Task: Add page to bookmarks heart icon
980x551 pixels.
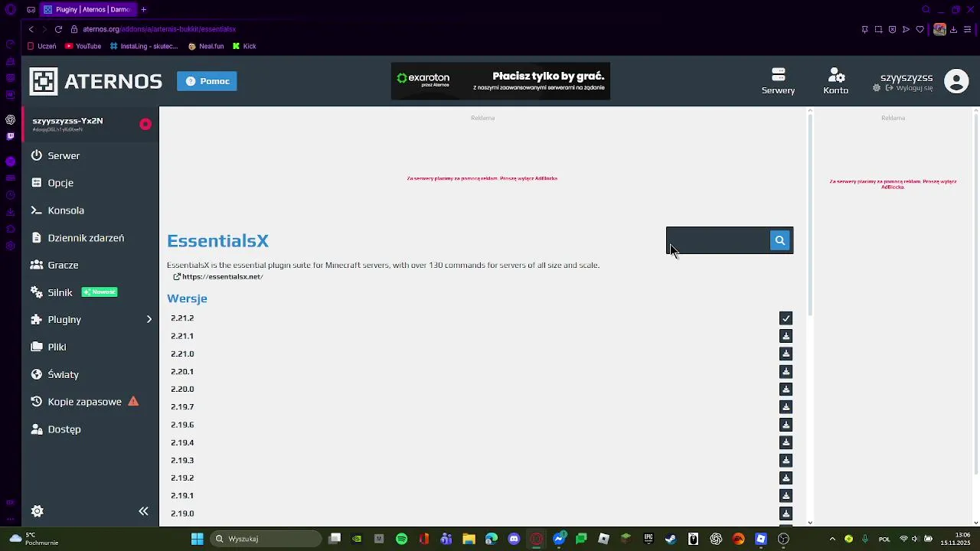Action: (x=920, y=29)
